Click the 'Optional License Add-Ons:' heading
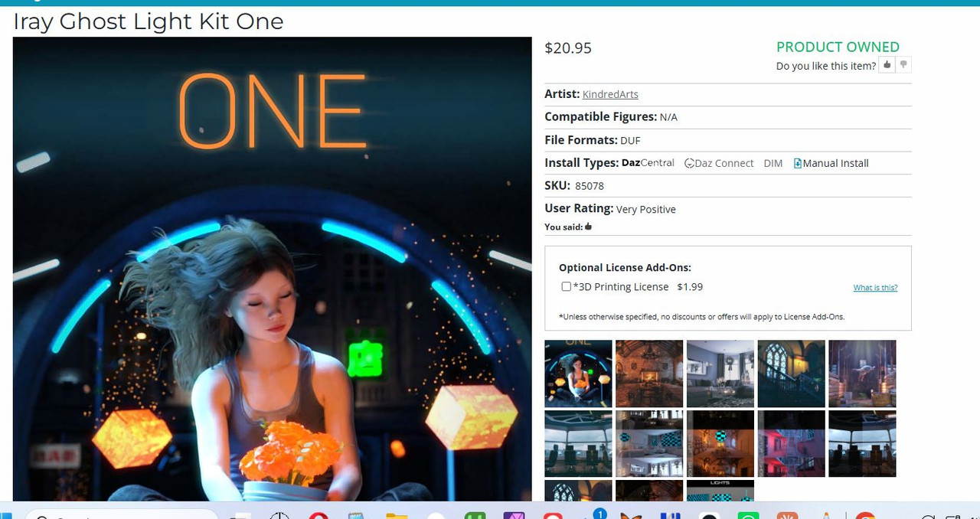980x519 pixels. tap(625, 268)
